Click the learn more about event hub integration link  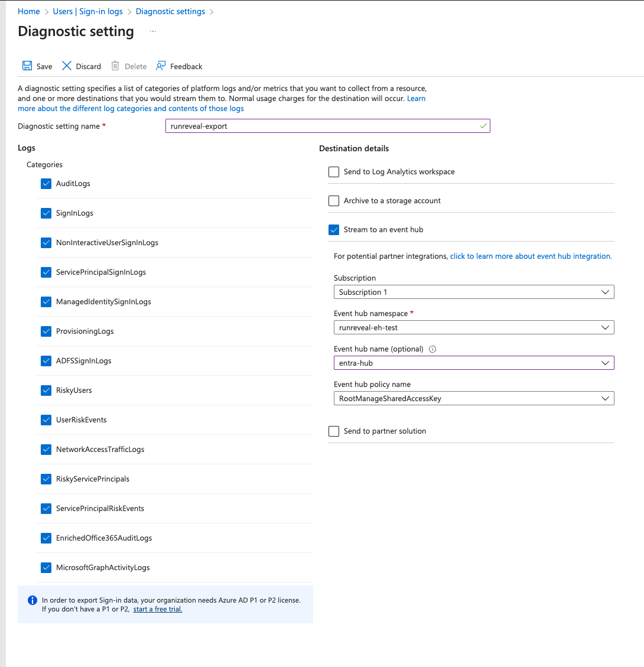click(x=531, y=256)
